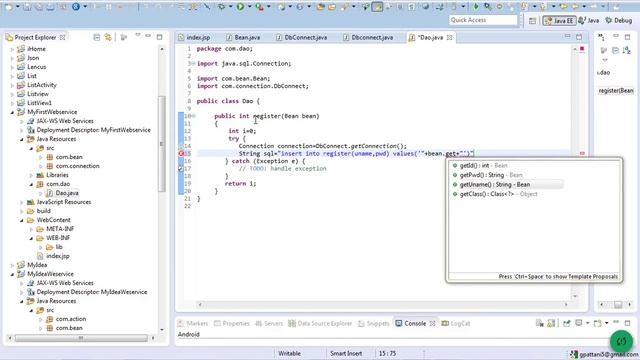Toggle Link with Editor in Project Explorer

(x=108, y=38)
